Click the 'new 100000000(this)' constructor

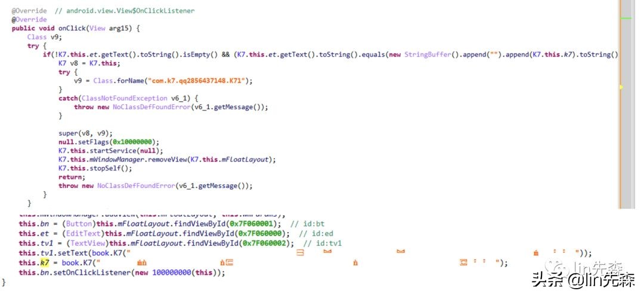tap(178, 273)
